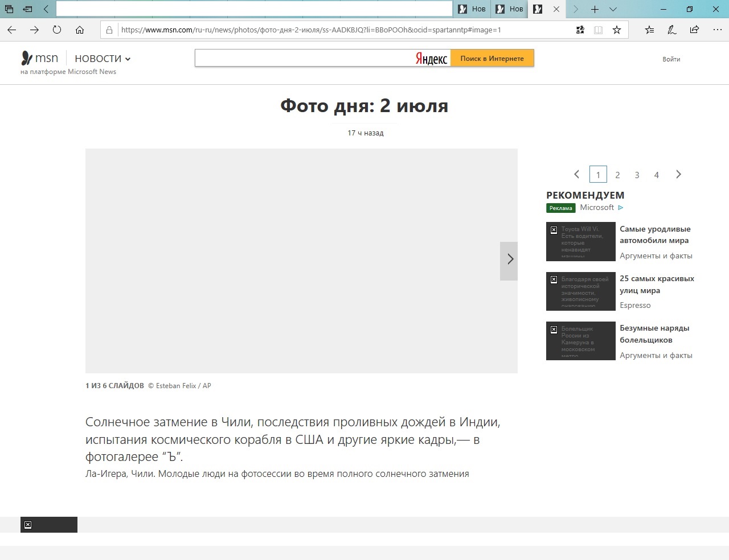Viewport: 729px width, 560px height.
Task: Open a new tab with plus icon
Action: point(595,9)
